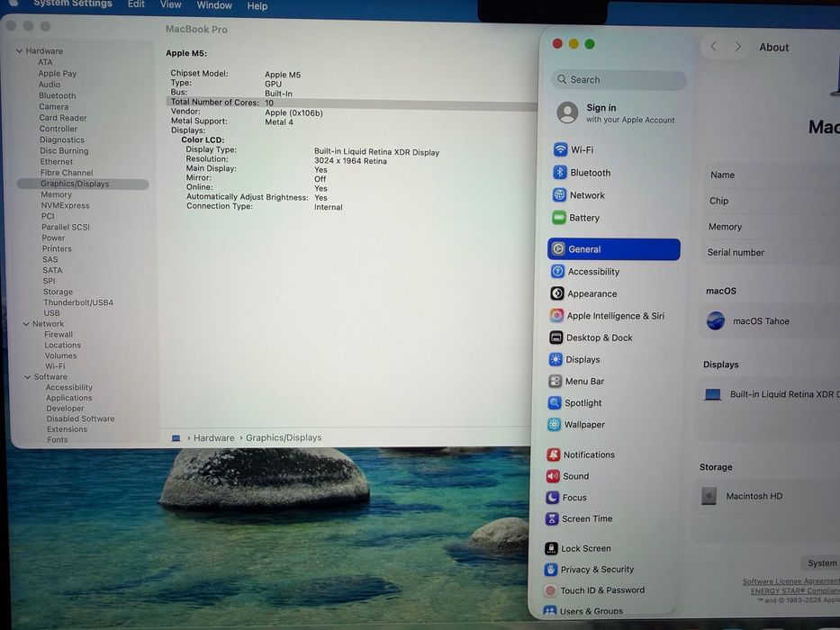Image resolution: width=840 pixels, height=630 pixels.
Task: Open the Lock Screen icon
Action: coord(551,548)
